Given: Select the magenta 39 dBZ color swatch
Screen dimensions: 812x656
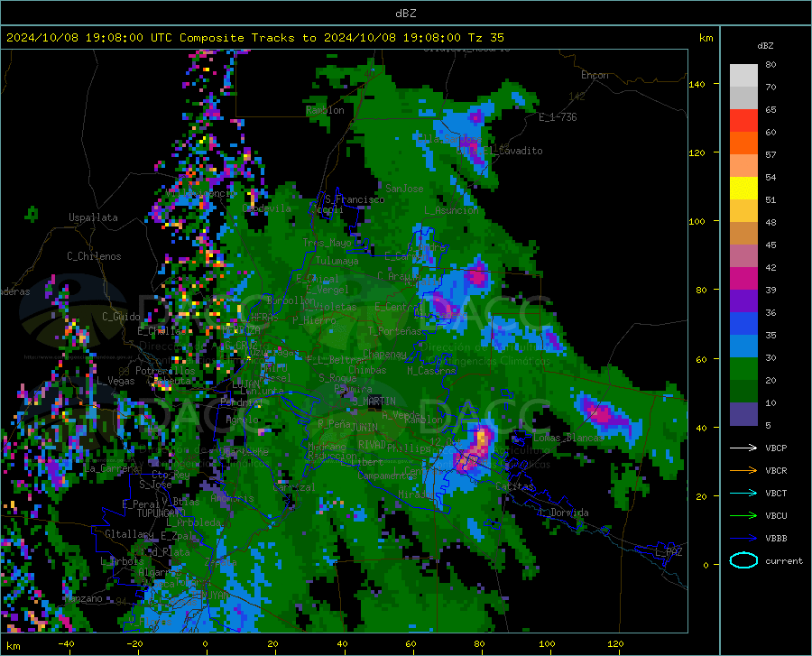Looking at the screenshot, I should [743, 279].
